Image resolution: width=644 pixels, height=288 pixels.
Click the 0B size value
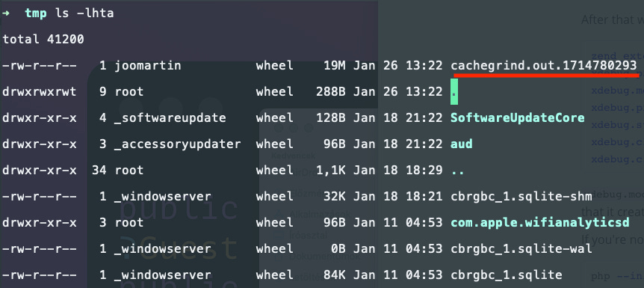338,249
